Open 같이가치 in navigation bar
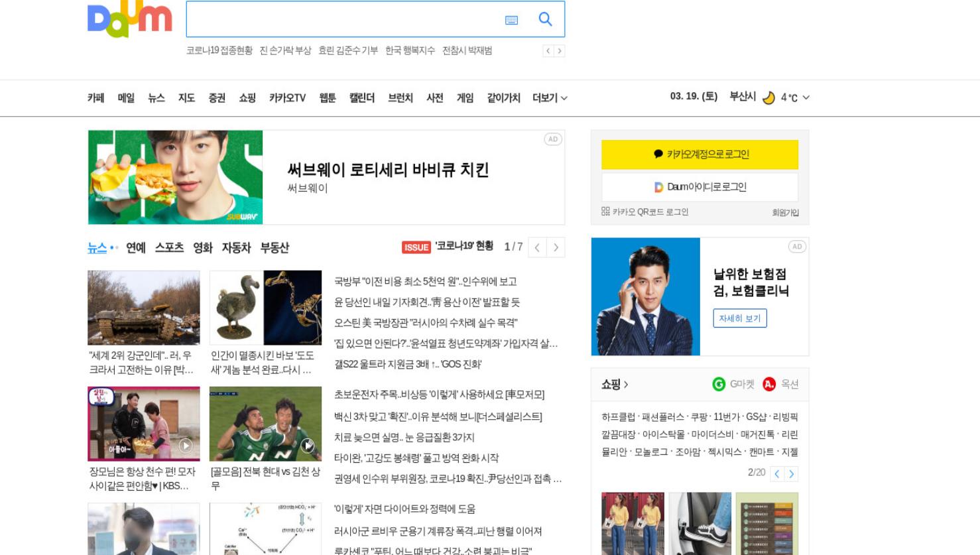The width and height of the screenshot is (980, 555). click(503, 98)
